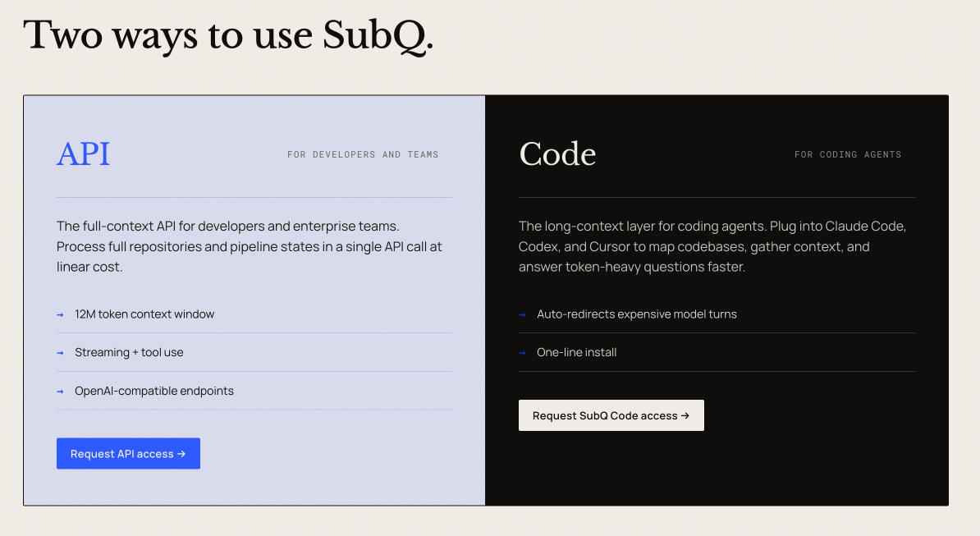Click the Streaming + tool use text
This screenshot has height=536, width=980.
(x=129, y=352)
